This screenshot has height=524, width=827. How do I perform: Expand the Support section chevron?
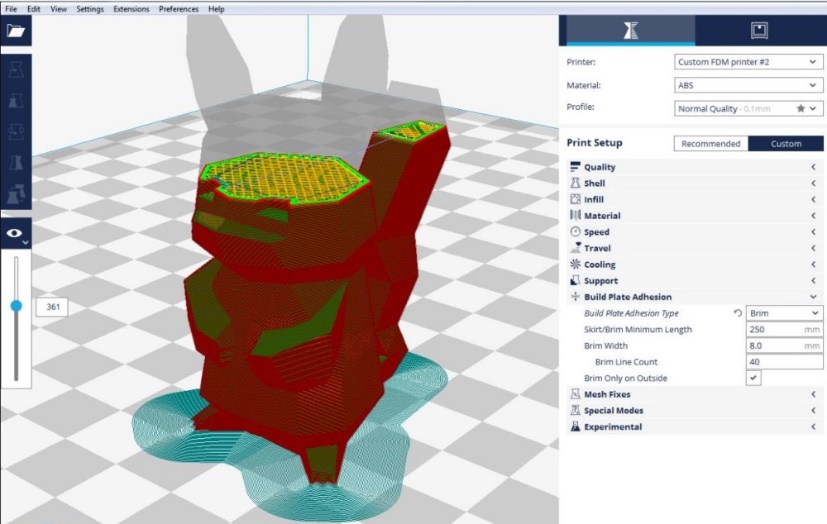[x=813, y=280]
